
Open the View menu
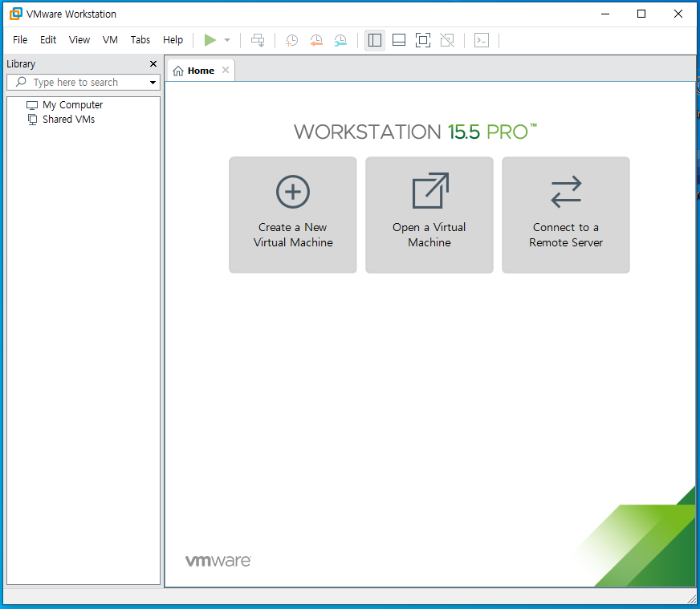79,39
